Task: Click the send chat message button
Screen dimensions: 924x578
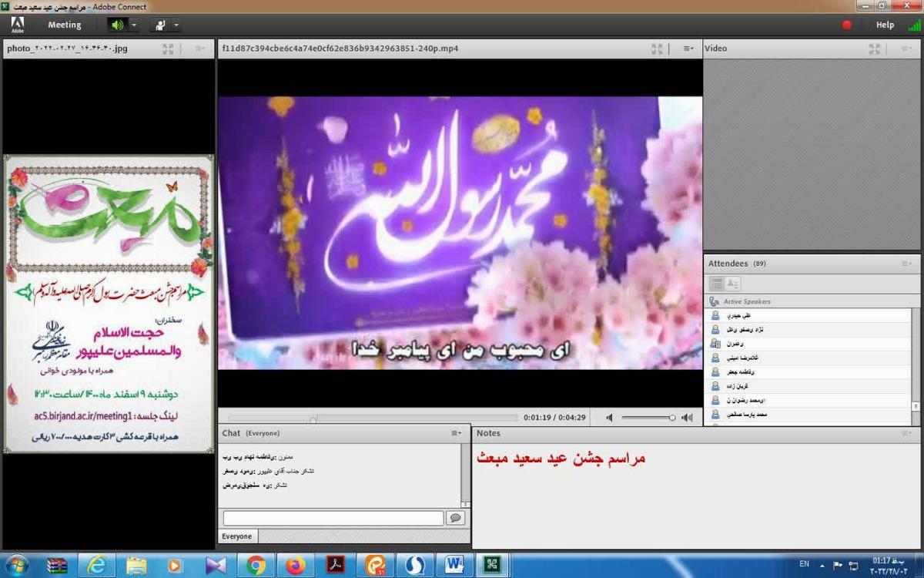Action: click(455, 518)
